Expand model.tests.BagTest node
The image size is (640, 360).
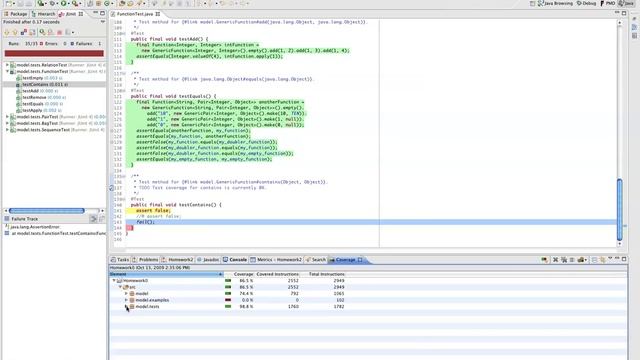tap(7, 123)
